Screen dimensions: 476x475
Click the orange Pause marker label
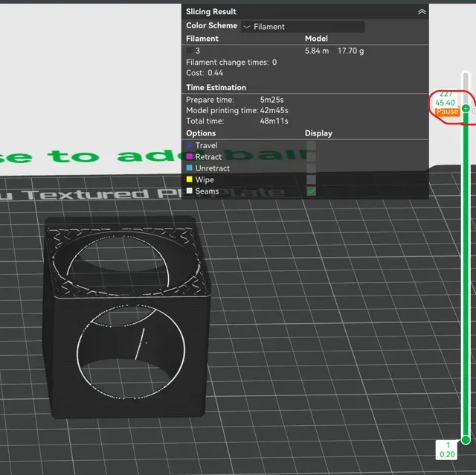click(447, 112)
